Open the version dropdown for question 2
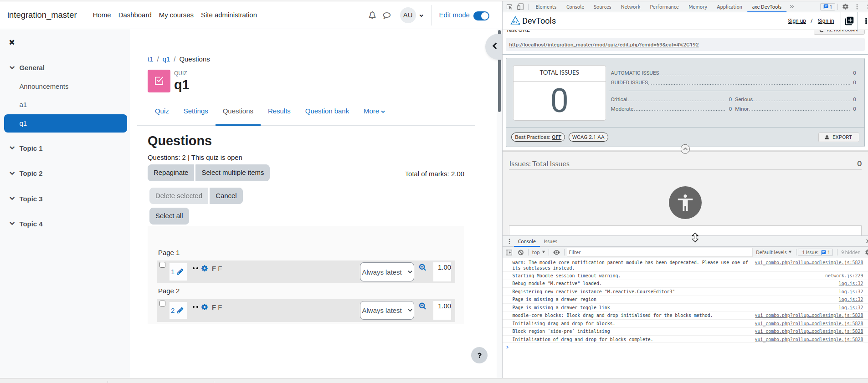 (x=387, y=311)
